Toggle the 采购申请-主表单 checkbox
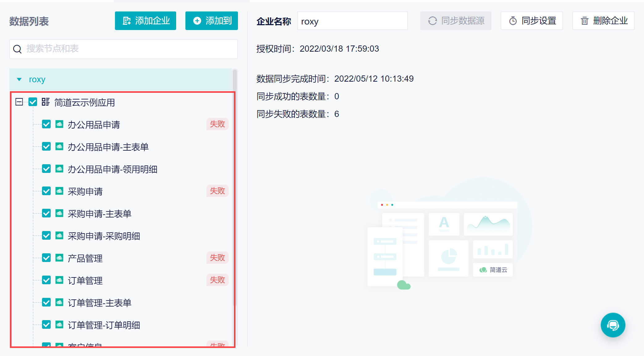 [46, 213]
